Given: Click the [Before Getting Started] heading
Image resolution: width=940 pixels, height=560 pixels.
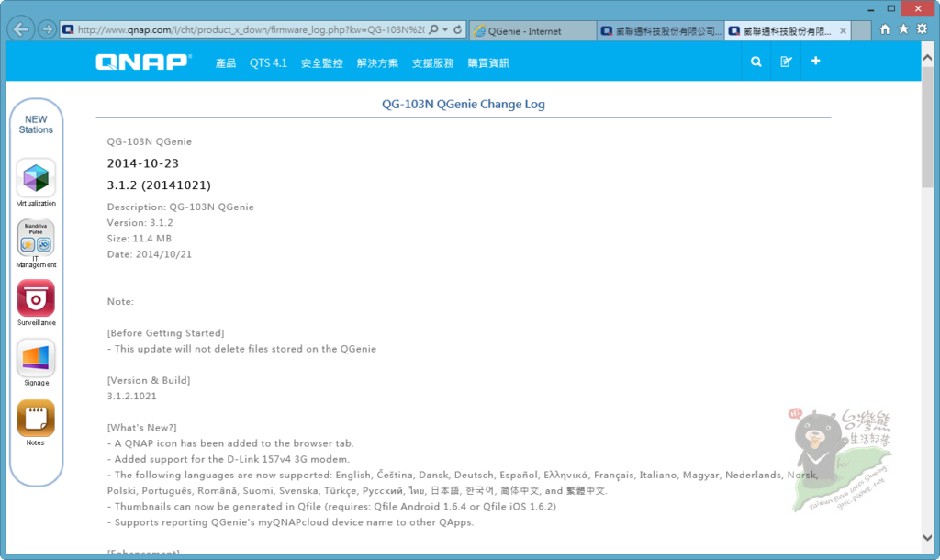Looking at the screenshot, I should [x=165, y=332].
